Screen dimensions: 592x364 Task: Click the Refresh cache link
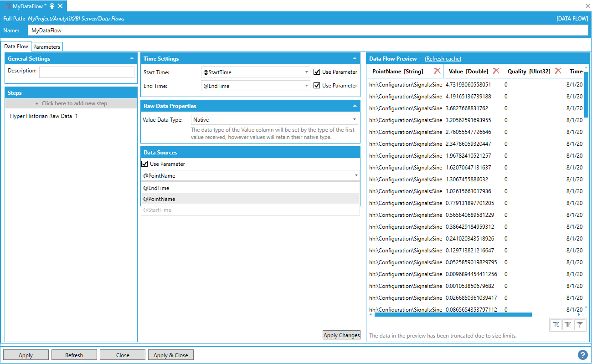[443, 59]
